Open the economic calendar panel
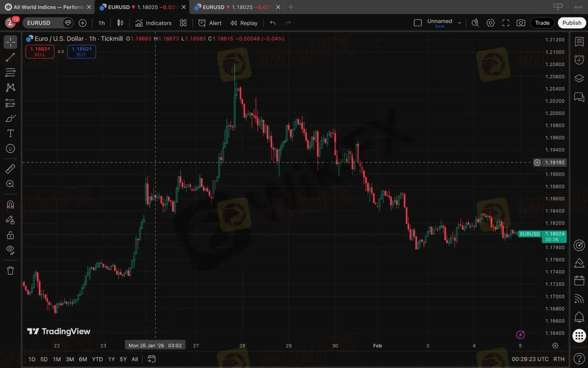Screen dimensions: 588x368 pos(579,281)
